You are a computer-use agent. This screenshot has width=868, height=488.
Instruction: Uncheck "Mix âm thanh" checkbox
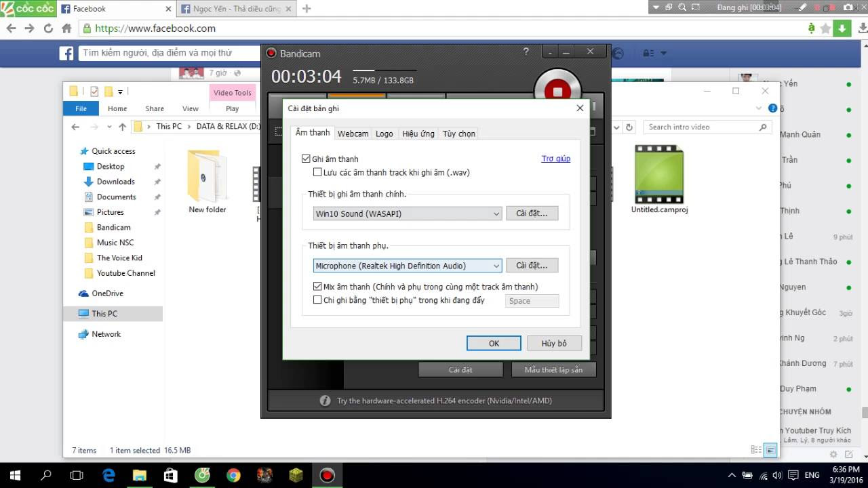coord(317,287)
